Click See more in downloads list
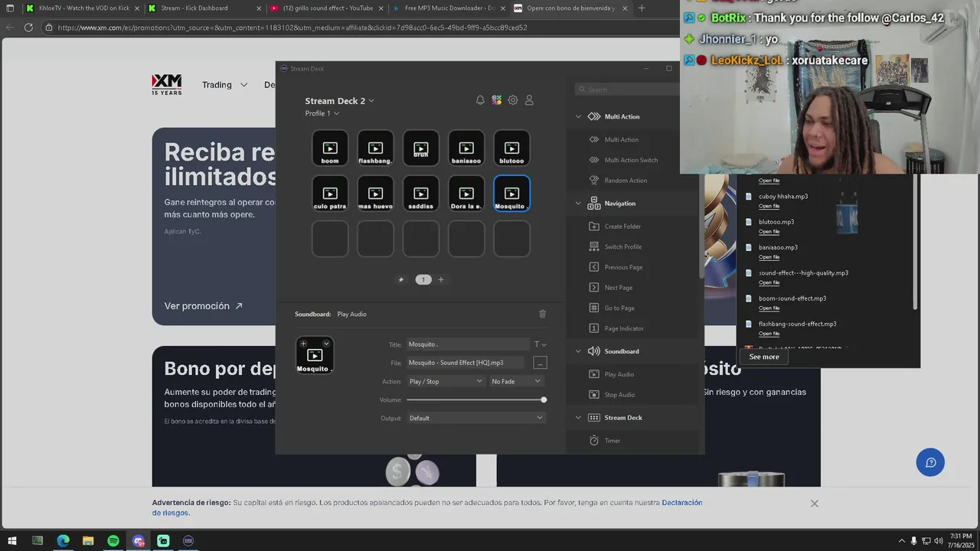 (x=764, y=357)
